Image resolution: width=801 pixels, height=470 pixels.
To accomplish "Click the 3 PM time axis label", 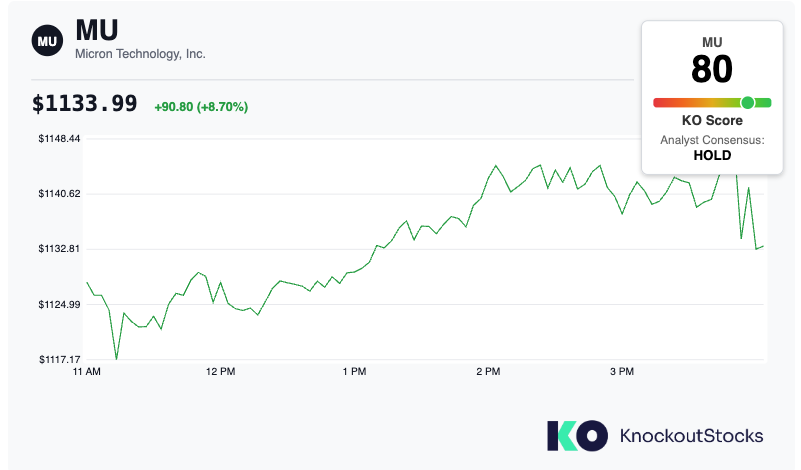I will (x=622, y=372).
